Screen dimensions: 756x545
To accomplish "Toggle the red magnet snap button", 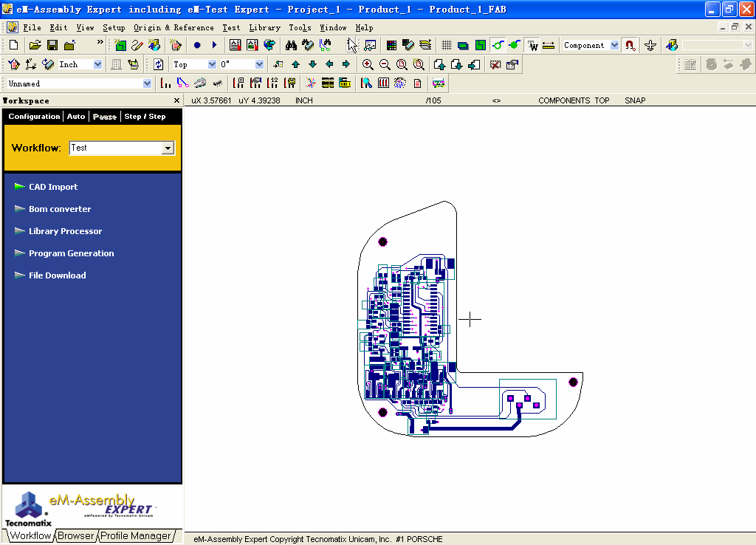I will 630,45.
